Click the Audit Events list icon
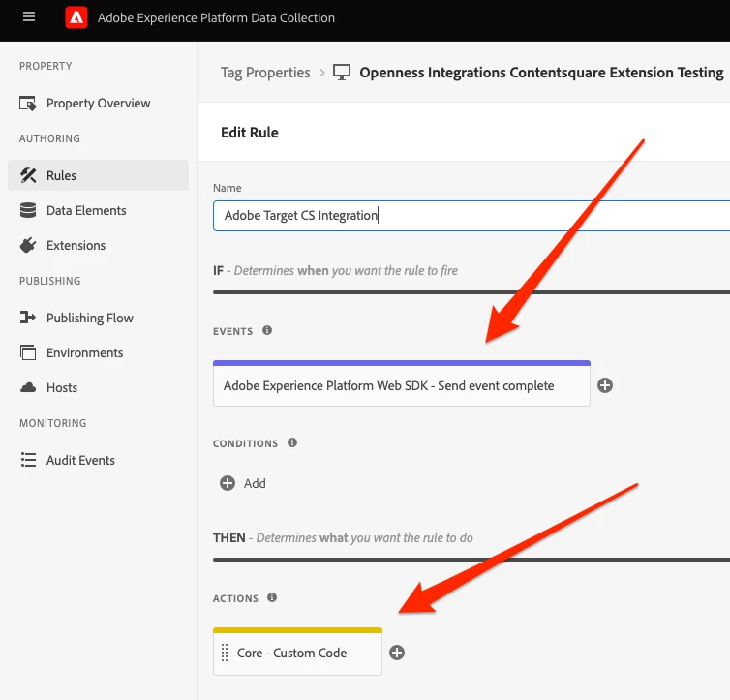Image resolution: width=730 pixels, height=700 pixels. pos(28,460)
